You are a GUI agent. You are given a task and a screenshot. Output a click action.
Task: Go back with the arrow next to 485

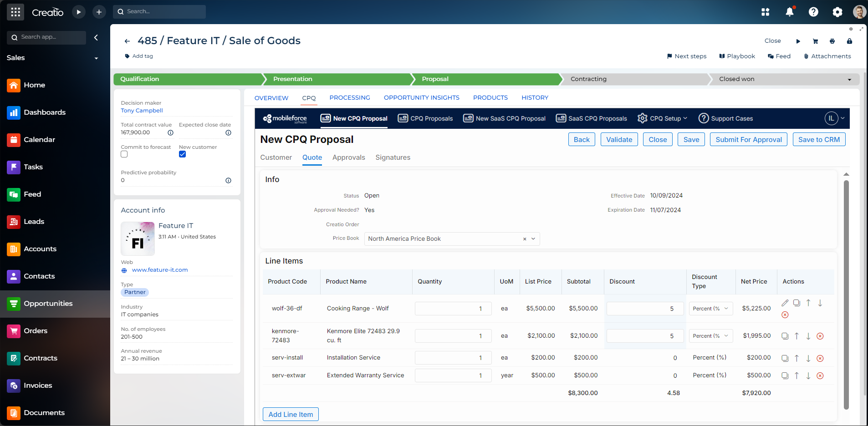[x=128, y=41]
